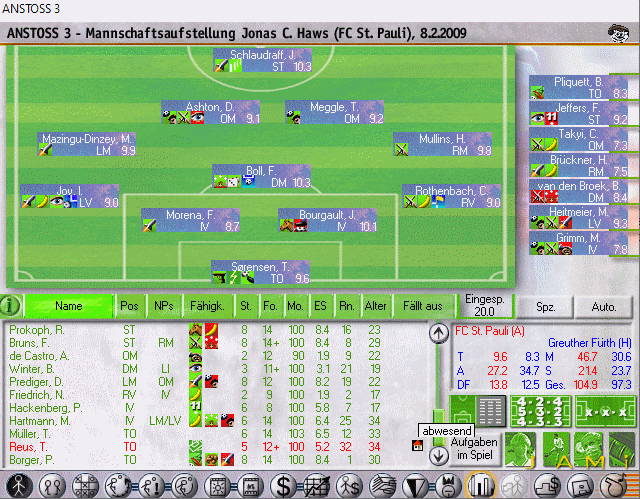The image size is (640, 499).
Task: Select Meggle, T. OM card on pitch
Action: pos(334,112)
